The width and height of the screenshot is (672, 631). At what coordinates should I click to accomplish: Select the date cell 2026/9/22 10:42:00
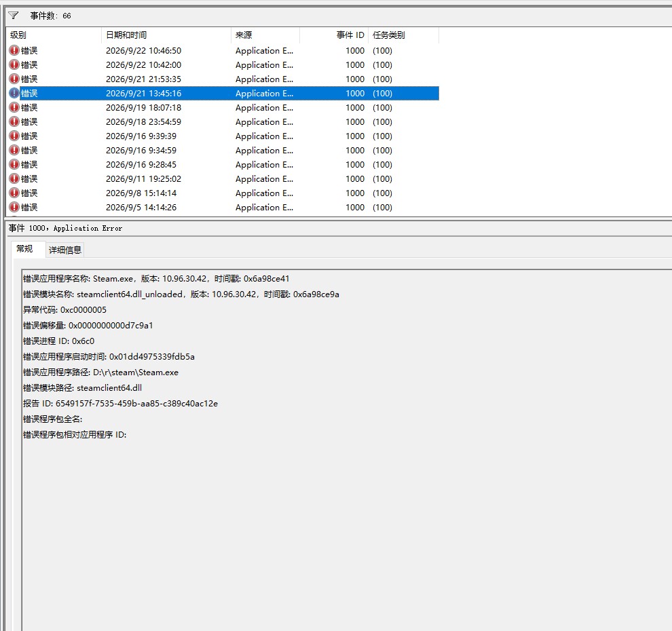(x=144, y=64)
